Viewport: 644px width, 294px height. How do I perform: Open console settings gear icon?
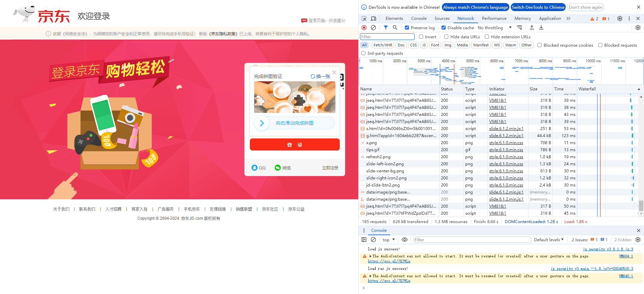(x=638, y=240)
